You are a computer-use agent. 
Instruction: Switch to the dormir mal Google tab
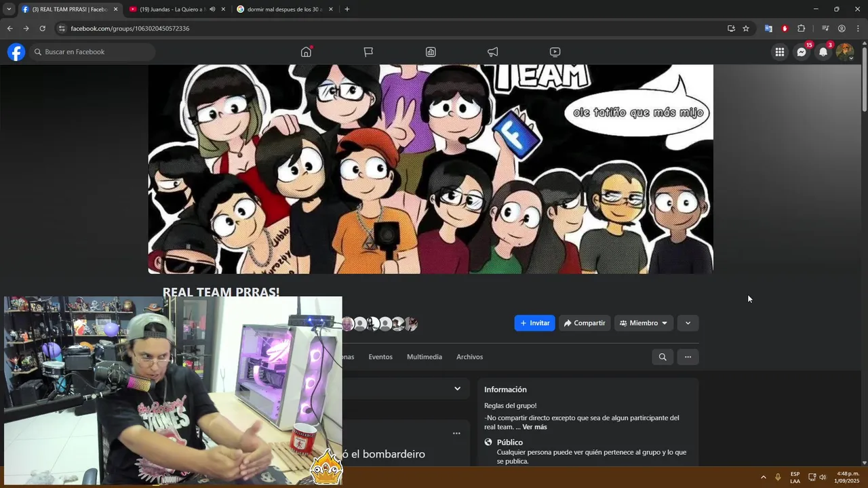click(285, 9)
